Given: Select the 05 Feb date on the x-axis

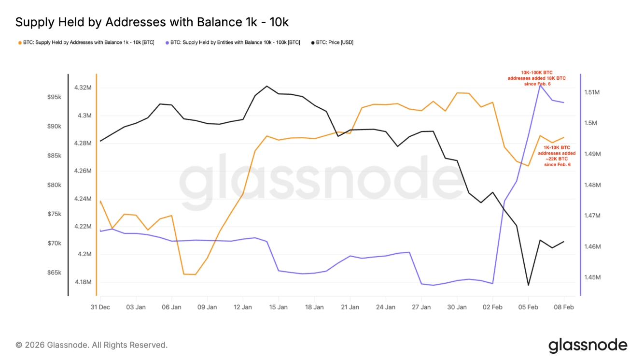Looking at the screenshot, I should tap(529, 307).
